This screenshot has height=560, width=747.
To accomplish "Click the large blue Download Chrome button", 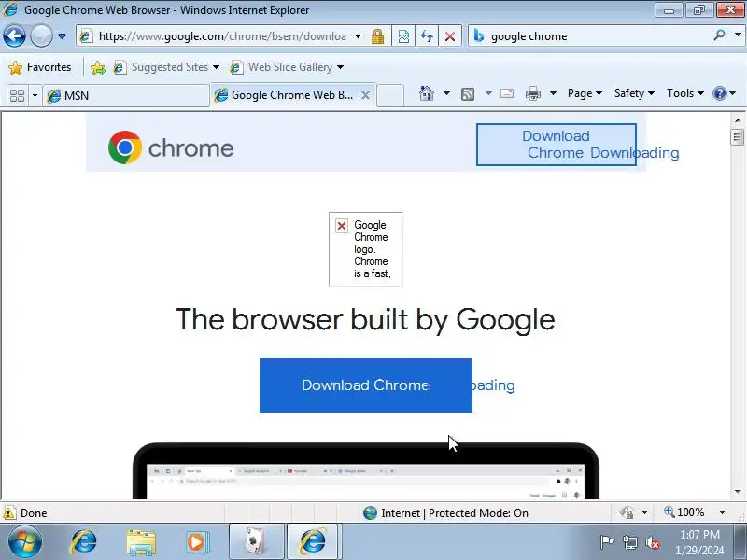I will point(365,385).
